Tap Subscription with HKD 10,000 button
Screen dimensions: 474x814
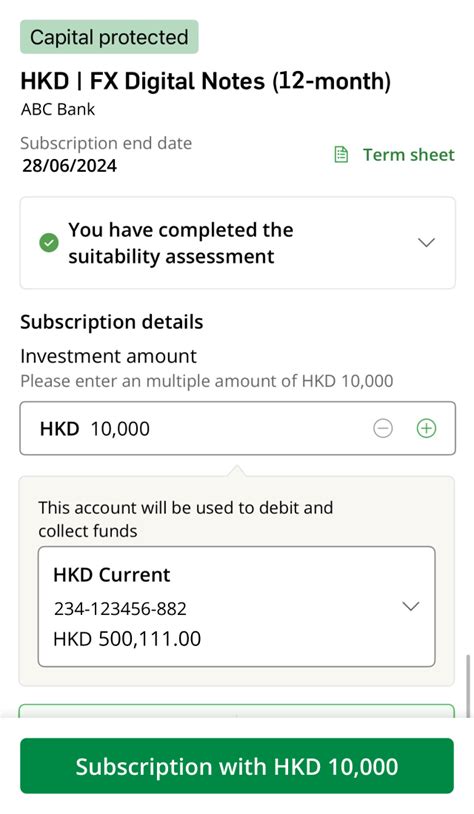coord(237,766)
